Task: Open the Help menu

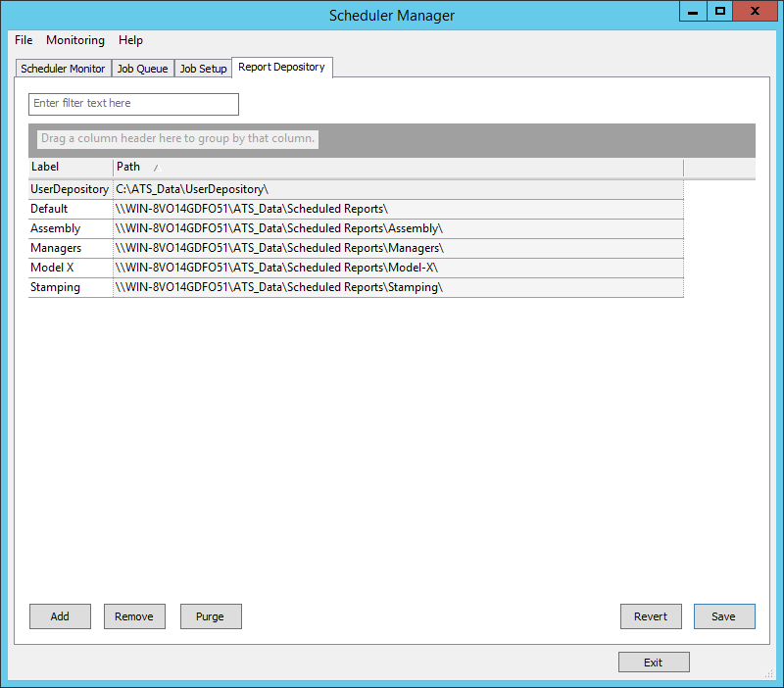Action: click(x=130, y=40)
